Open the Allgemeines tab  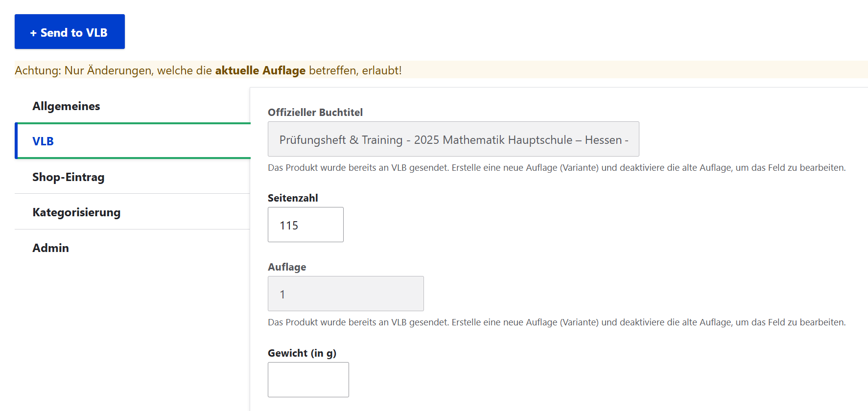(66, 106)
